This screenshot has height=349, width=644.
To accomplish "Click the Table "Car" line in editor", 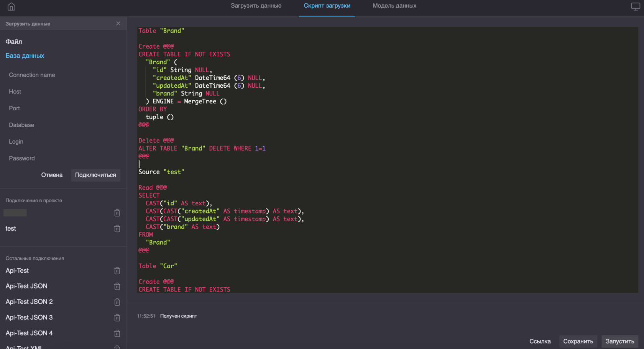I will (158, 266).
